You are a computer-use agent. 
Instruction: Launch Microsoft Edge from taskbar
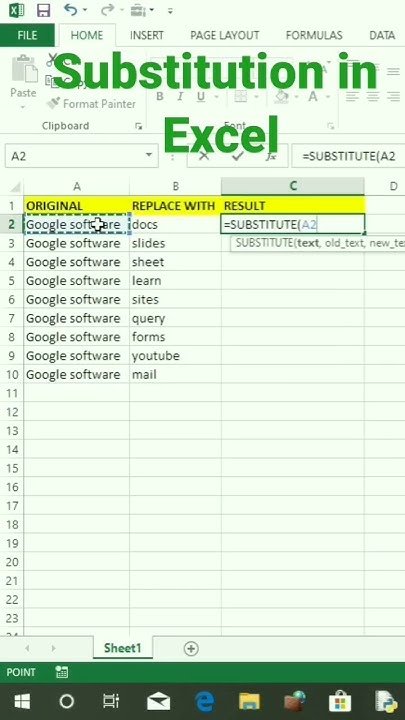(x=204, y=702)
